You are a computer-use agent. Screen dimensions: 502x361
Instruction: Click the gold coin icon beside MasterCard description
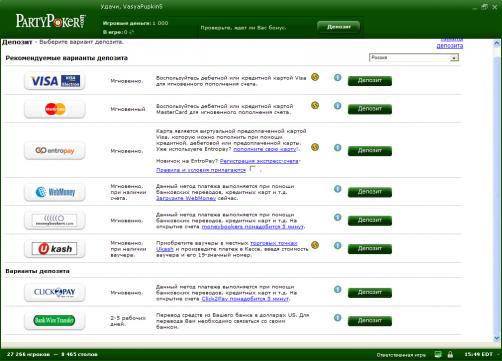click(315, 105)
